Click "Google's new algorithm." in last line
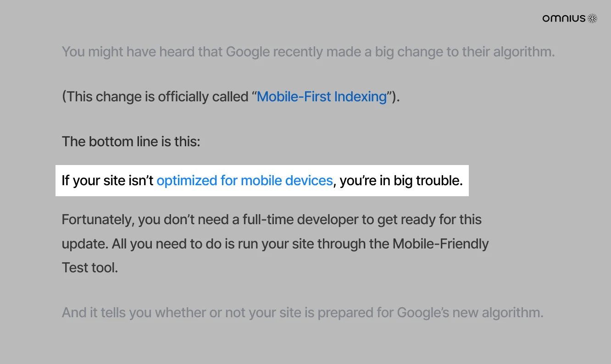This screenshot has height=364, width=611. click(x=470, y=313)
